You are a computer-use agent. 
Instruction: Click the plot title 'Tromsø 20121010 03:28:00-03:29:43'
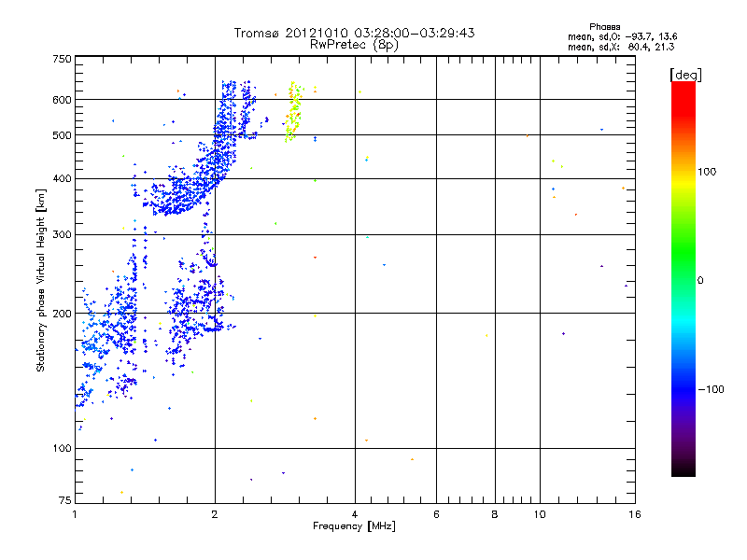(x=354, y=33)
